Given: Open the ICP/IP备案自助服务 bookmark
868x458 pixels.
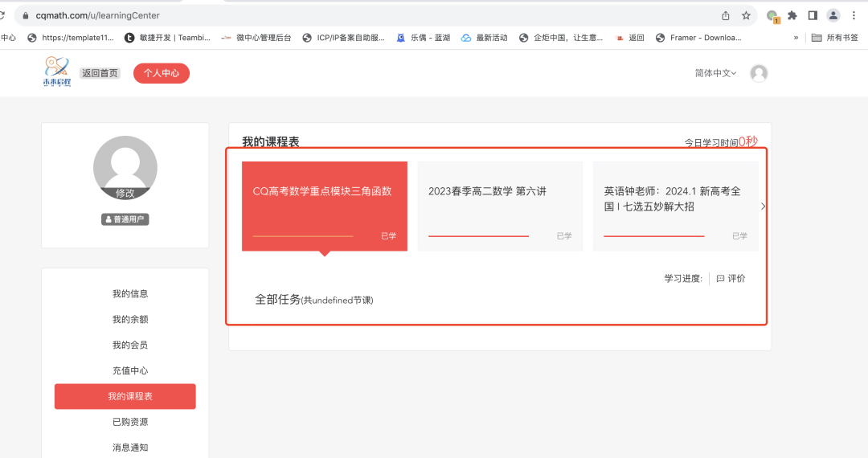Looking at the screenshot, I should [x=343, y=38].
